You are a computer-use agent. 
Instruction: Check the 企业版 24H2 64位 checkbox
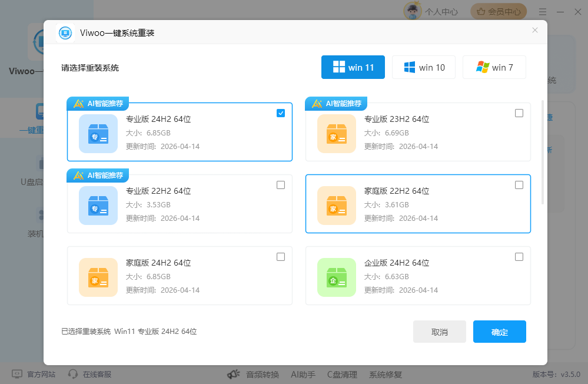point(519,257)
